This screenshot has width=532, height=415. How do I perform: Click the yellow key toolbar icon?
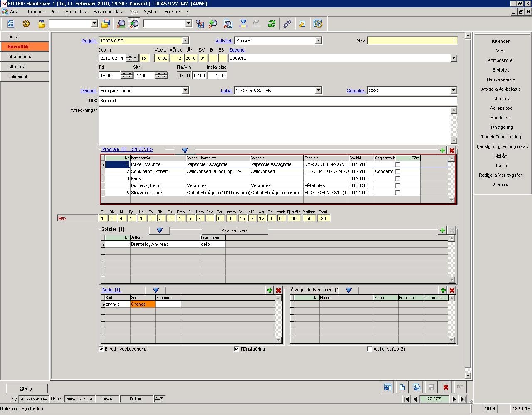click(x=302, y=24)
